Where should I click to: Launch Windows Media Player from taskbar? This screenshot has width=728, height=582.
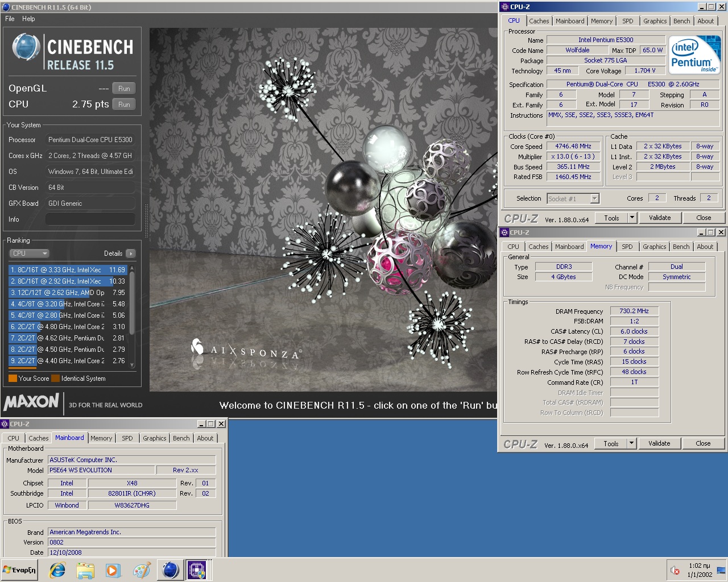click(113, 570)
